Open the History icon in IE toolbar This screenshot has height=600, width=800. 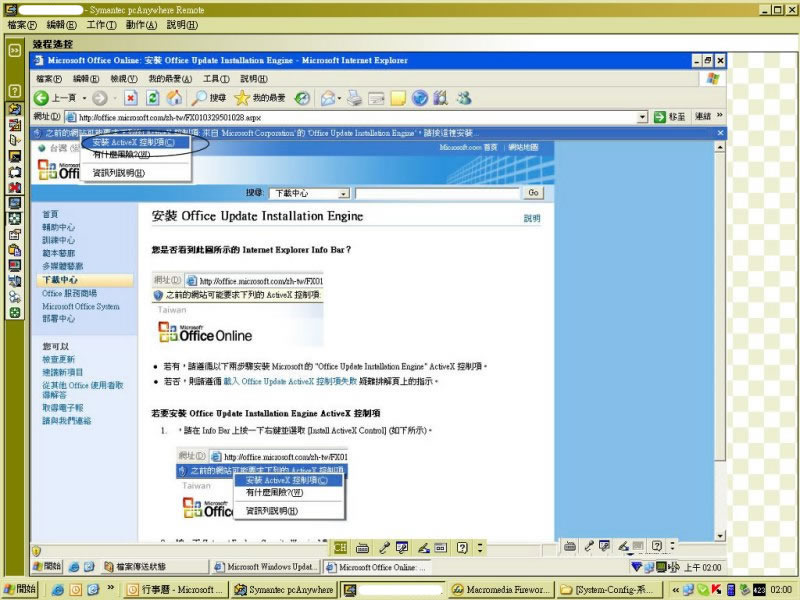303,98
